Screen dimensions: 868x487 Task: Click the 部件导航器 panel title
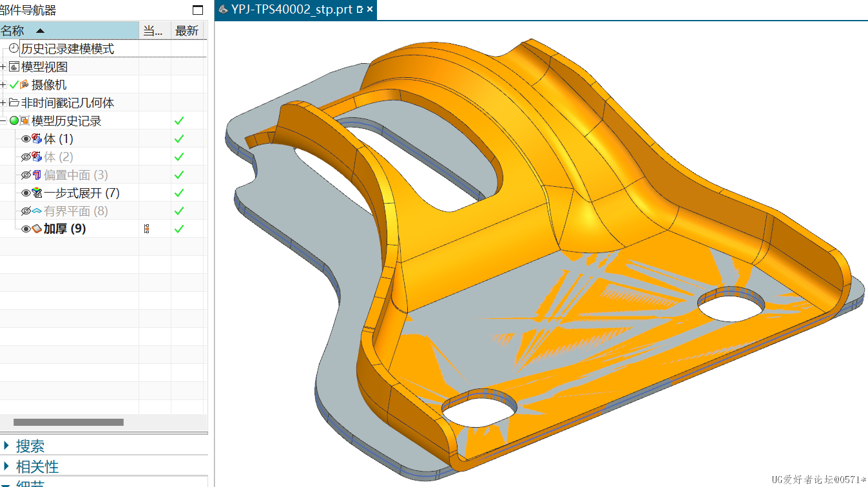coord(28,10)
